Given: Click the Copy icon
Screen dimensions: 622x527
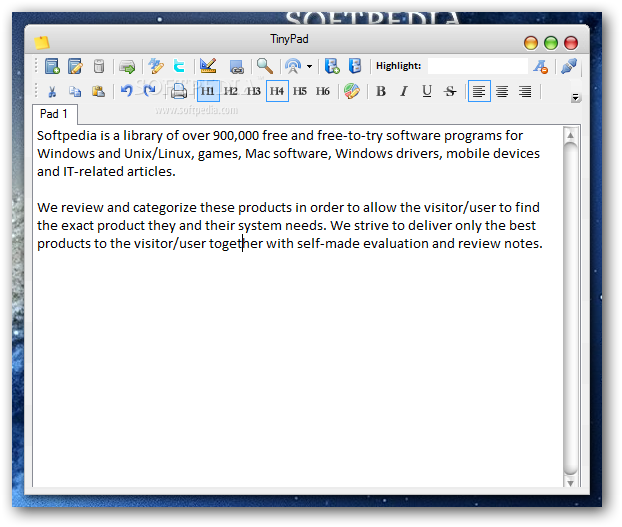Looking at the screenshot, I should (75, 92).
